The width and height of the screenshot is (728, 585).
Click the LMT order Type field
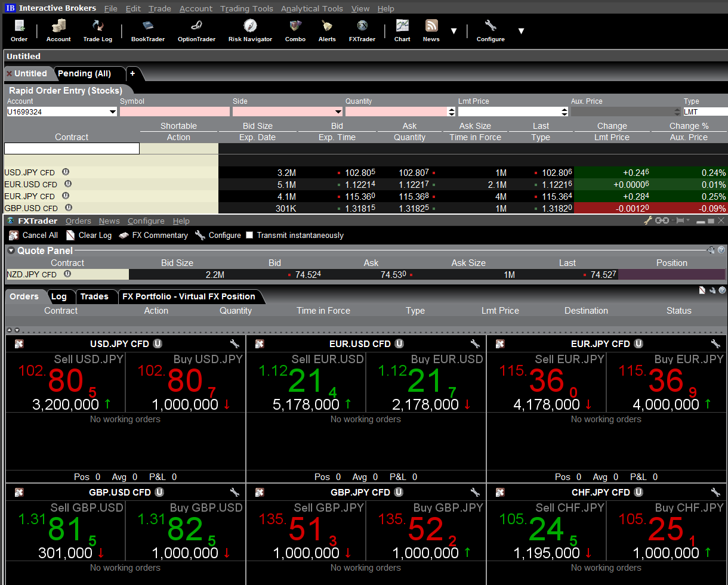[706, 112]
